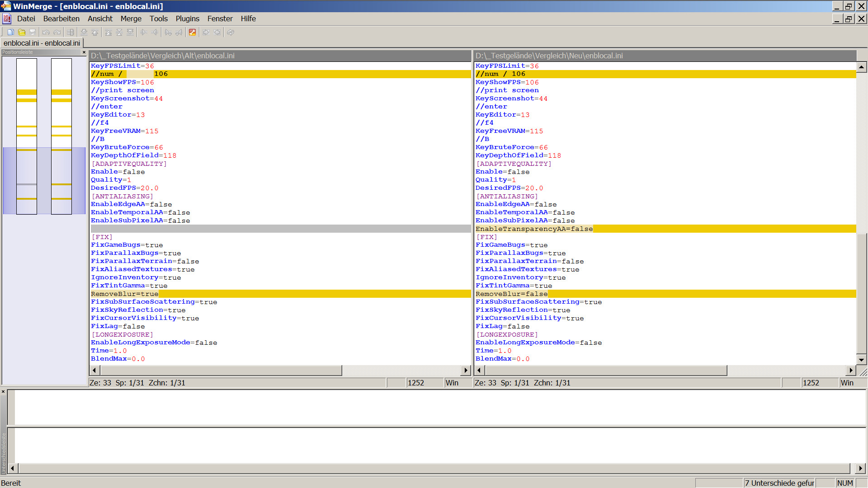Image resolution: width=868 pixels, height=488 pixels.
Task: Click the Next difference arrow icon
Action: click(x=84, y=33)
